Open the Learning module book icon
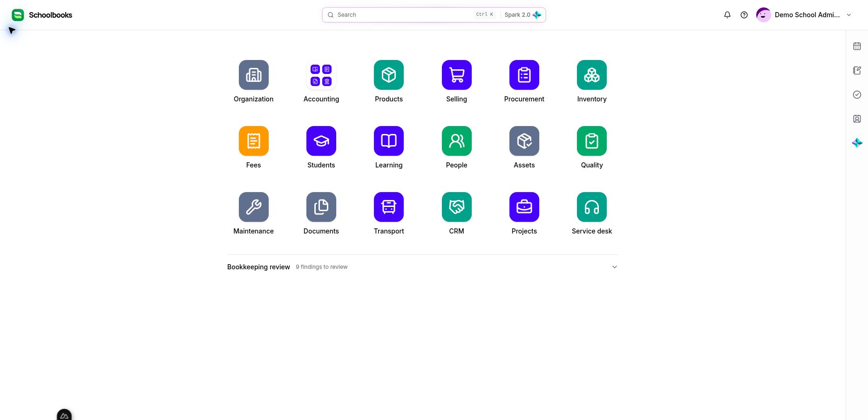 click(x=389, y=141)
